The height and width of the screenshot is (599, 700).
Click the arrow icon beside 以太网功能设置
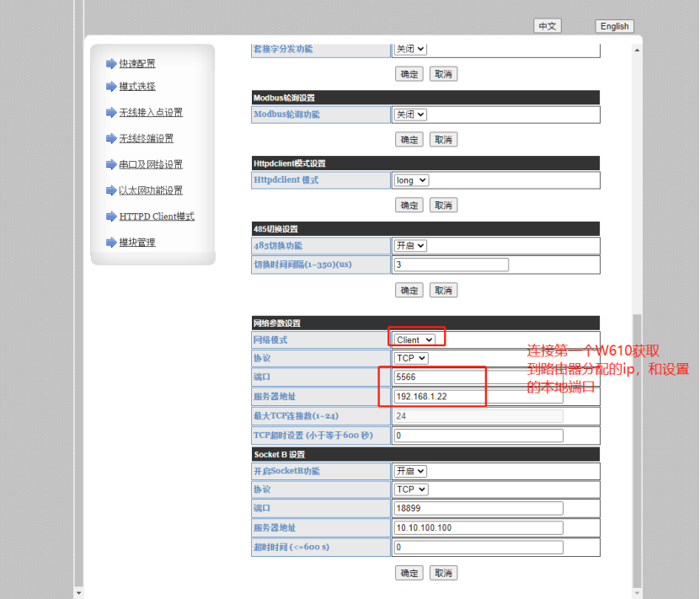pos(111,191)
